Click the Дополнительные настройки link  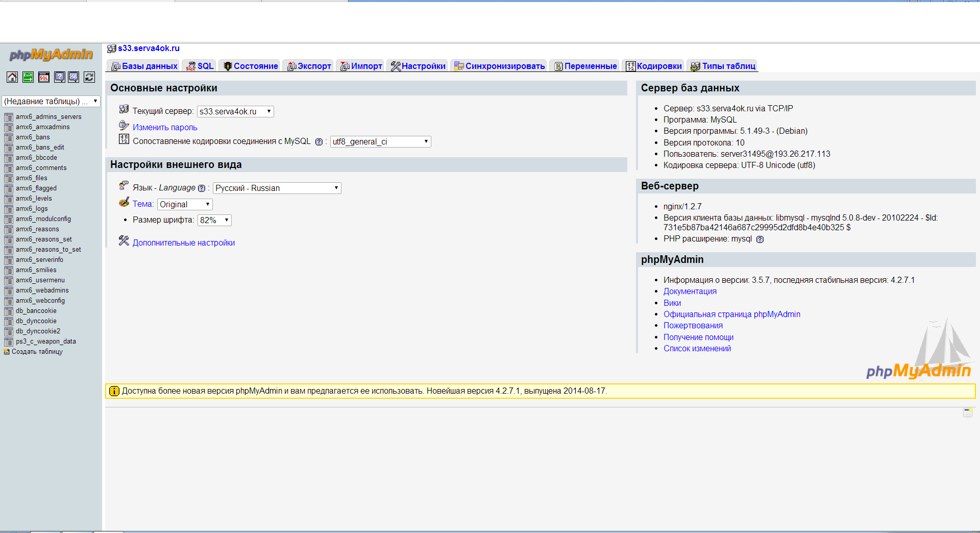click(x=184, y=243)
